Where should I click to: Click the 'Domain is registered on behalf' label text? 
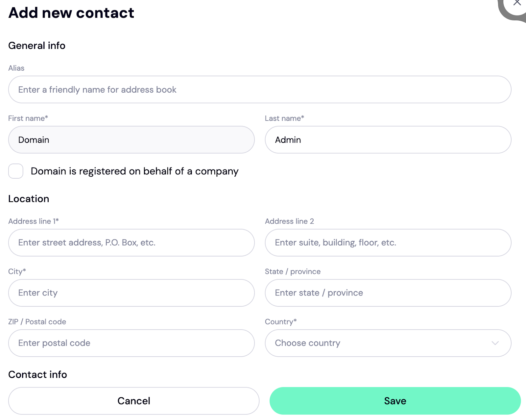pos(134,171)
